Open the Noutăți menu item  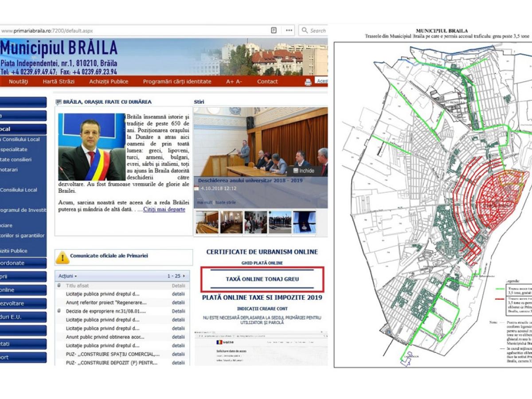(x=18, y=82)
